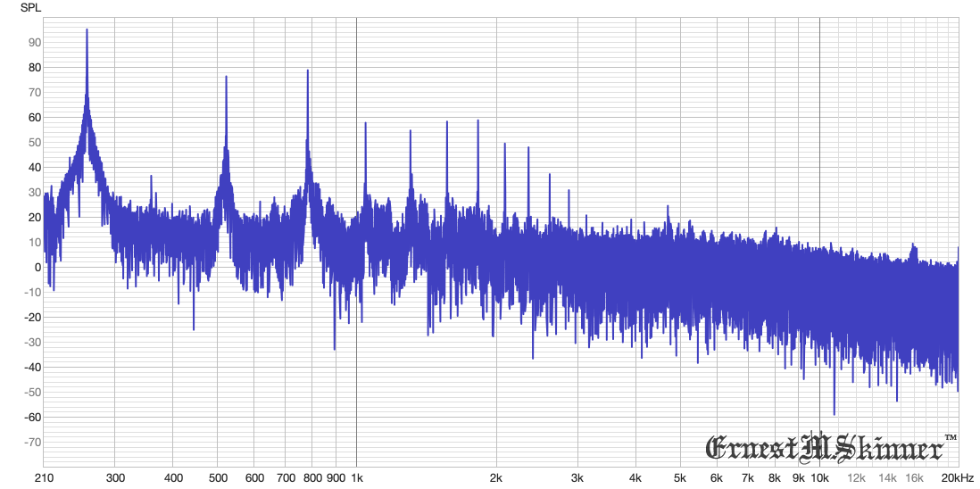Pick the 50 label on the SPL axis
Viewport: 980px width, 489px height.
tap(36, 143)
